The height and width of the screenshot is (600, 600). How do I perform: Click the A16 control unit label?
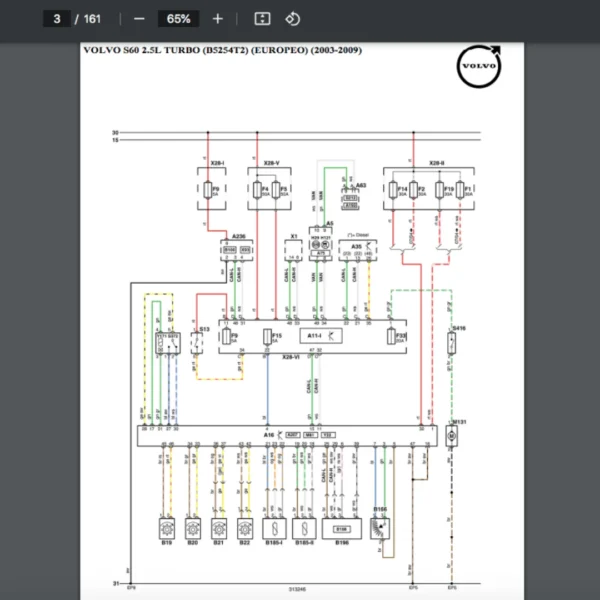tap(269, 435)
